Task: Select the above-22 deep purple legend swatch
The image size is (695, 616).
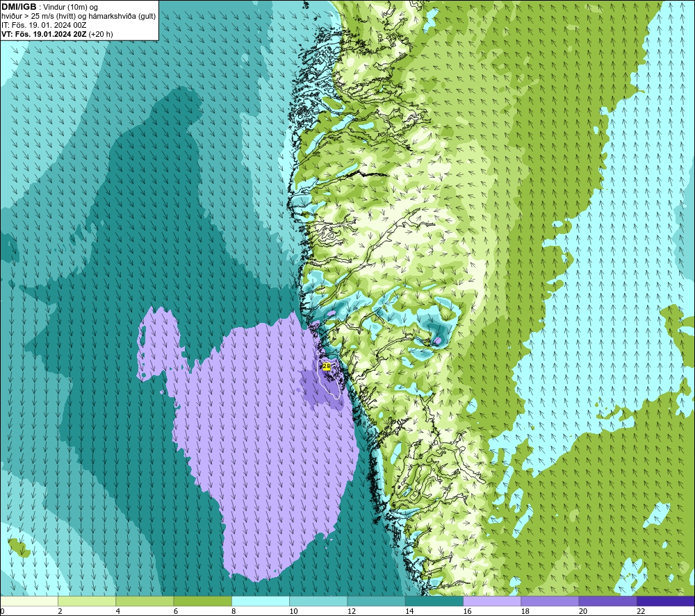Action: tap(665, 601)
